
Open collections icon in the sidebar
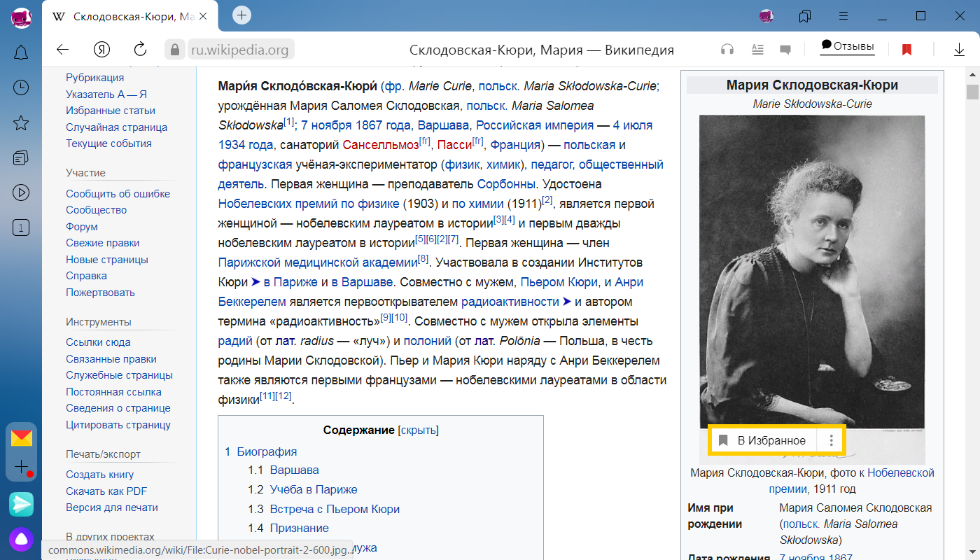[x=21, y=157]
